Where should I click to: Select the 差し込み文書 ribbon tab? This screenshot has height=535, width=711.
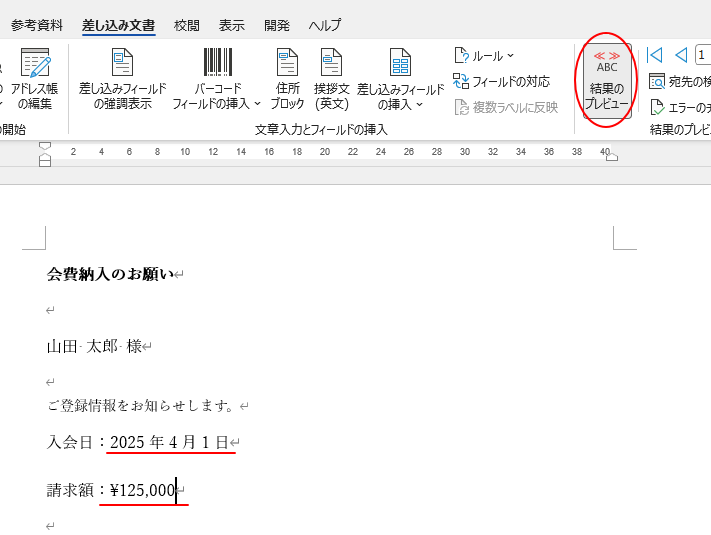click(x=118, y=25)
